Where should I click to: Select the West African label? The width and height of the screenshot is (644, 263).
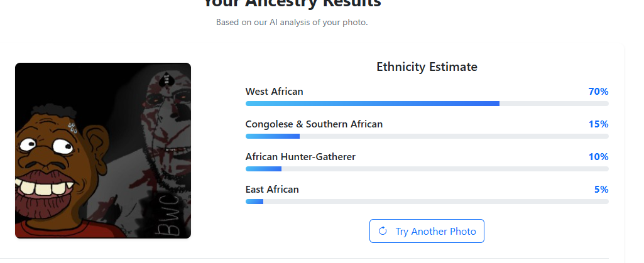(x=274, y=92)
